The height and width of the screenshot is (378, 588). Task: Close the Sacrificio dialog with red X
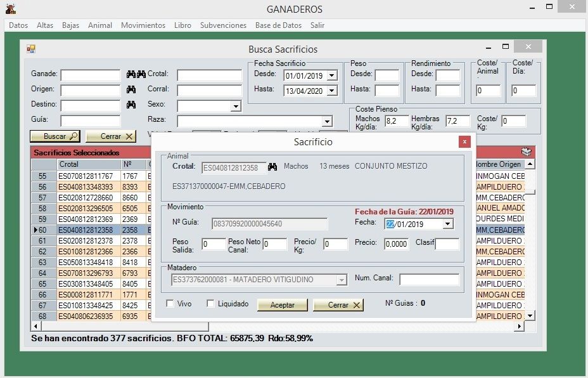click(464, 142)
